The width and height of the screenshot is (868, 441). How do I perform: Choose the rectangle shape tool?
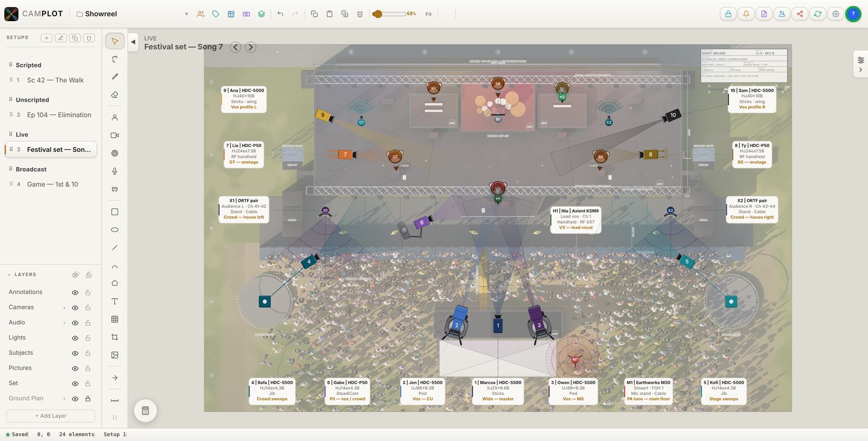[114, 212]
